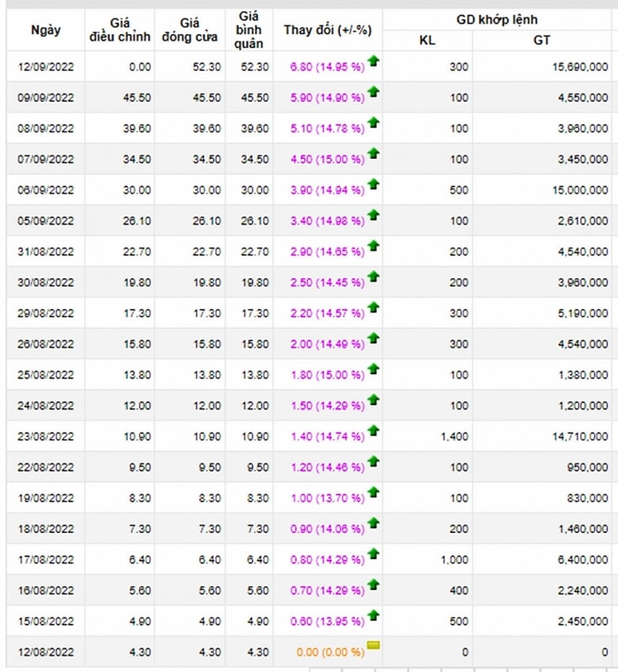Click the green up arrow in the 15/08/2022 row
618x672 pixels.
[374, 616]
